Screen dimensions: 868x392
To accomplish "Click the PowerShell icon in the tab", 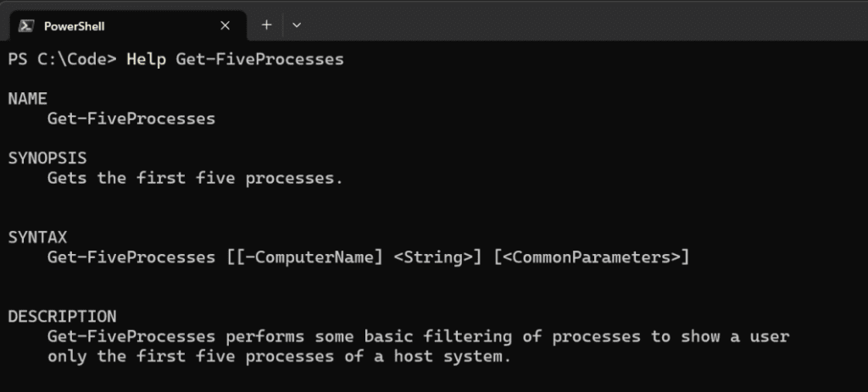I will 26,26.
